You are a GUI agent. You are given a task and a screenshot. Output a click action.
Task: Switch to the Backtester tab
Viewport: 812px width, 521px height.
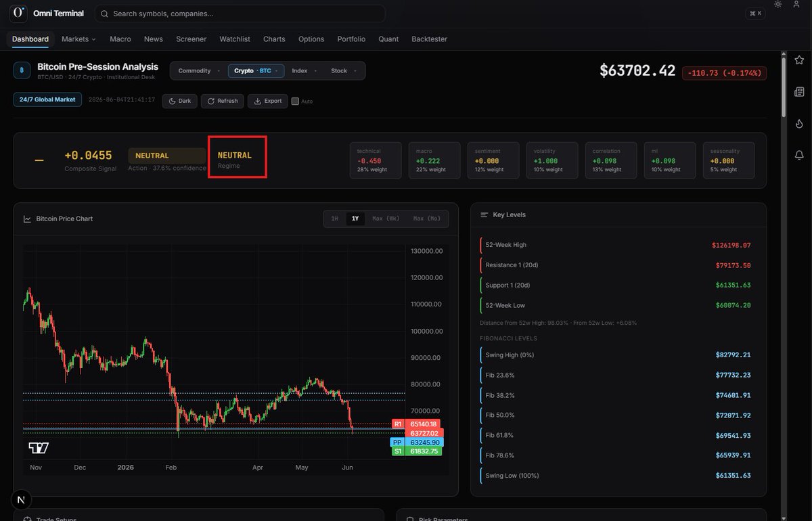(x=430, y=39)
